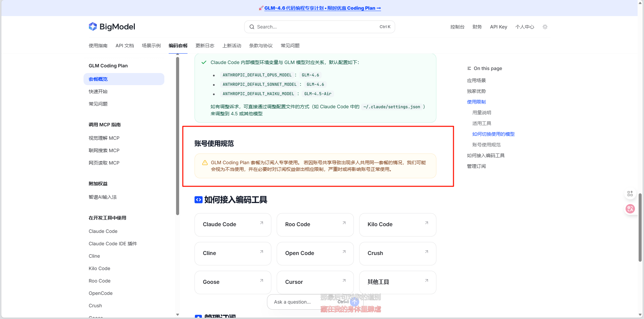Focus the Search input field
The image size is (644, 319).
(320, 27)
